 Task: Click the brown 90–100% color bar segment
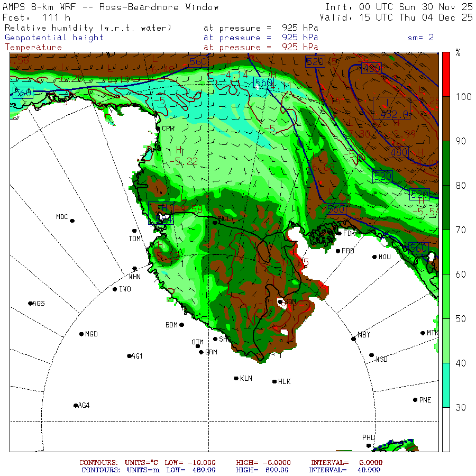[446, 118]
